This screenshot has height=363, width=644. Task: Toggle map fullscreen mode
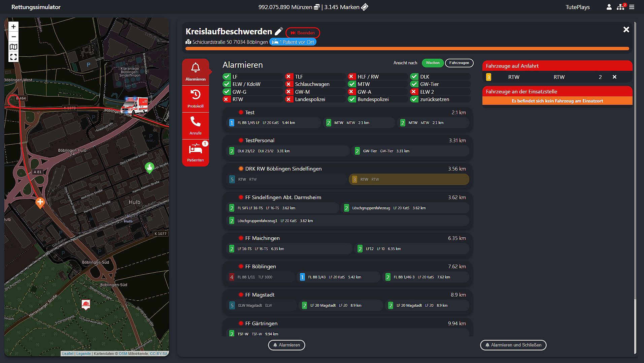coord(13,57)
